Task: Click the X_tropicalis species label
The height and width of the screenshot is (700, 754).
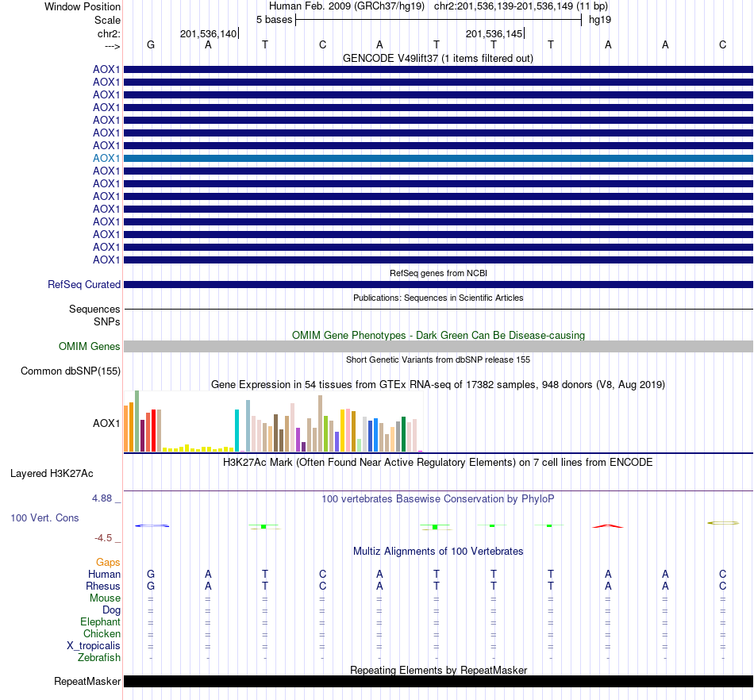Action: tap(94, 646)
